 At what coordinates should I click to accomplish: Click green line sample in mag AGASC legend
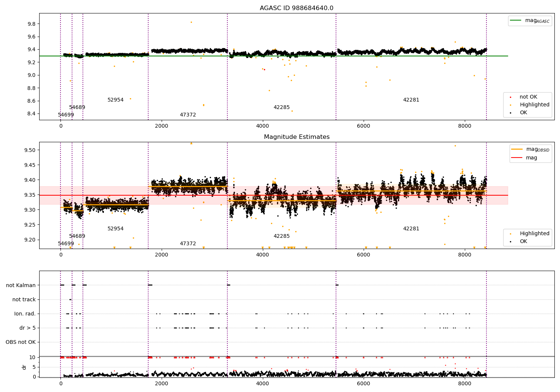click(x=516, y=21)
